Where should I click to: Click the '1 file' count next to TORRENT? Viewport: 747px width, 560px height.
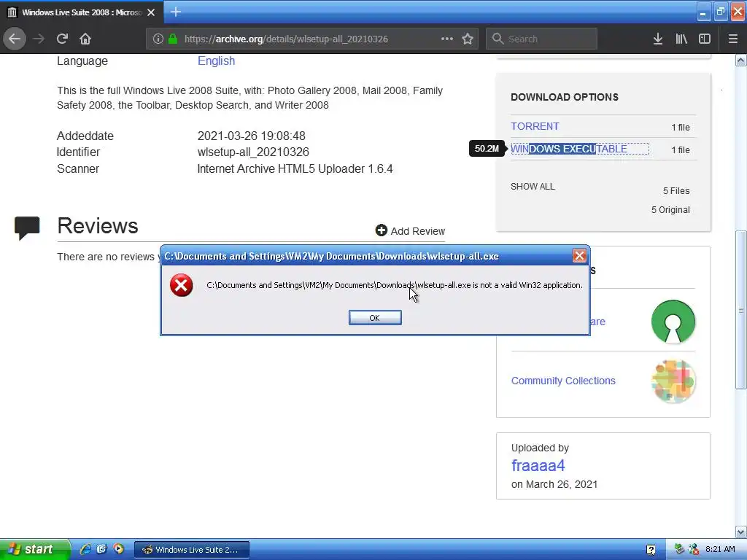tap(681, 127)
